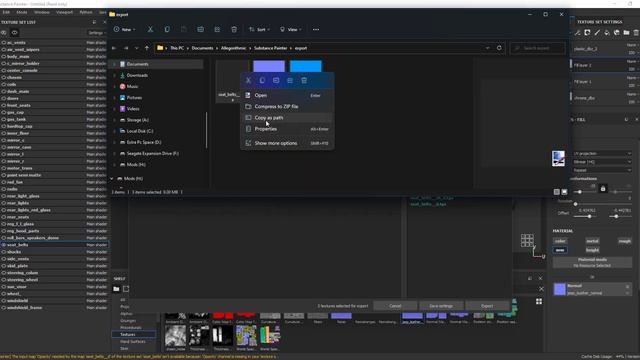Adjust the Rotation slider
Viewport: 640px width, 360px height.
pos(602,204)
